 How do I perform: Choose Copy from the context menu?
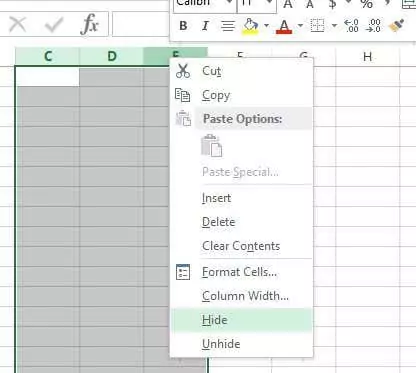coord(242,95)
